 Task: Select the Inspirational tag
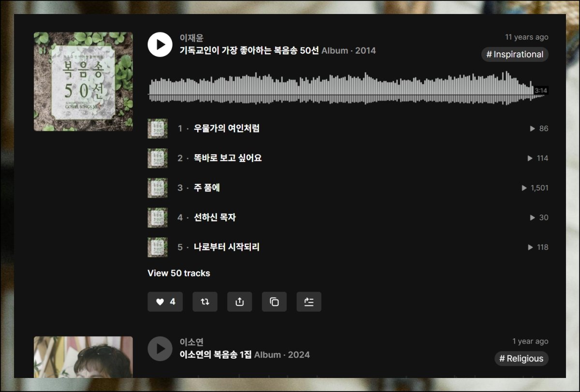[x=515, y=54]
